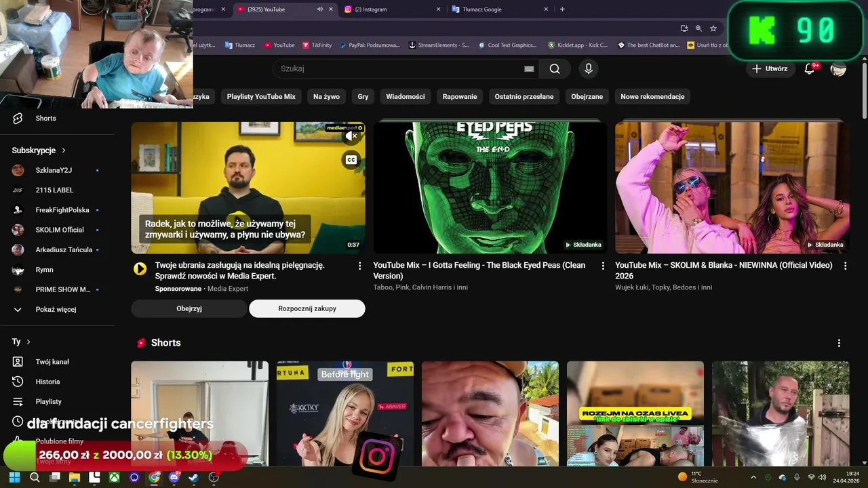Click the Obejrzyj button on the ad
The height and width of the screenshot is (488, 868).
pos(189,308)
